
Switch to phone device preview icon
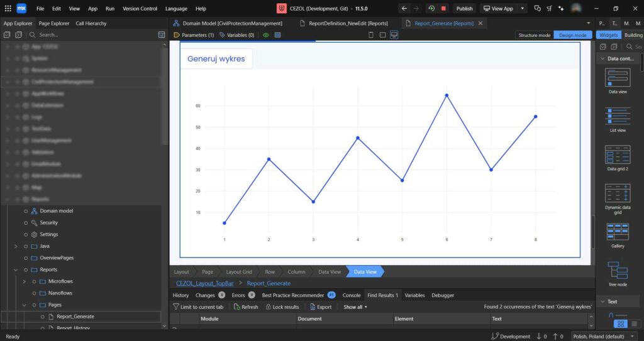370,35
